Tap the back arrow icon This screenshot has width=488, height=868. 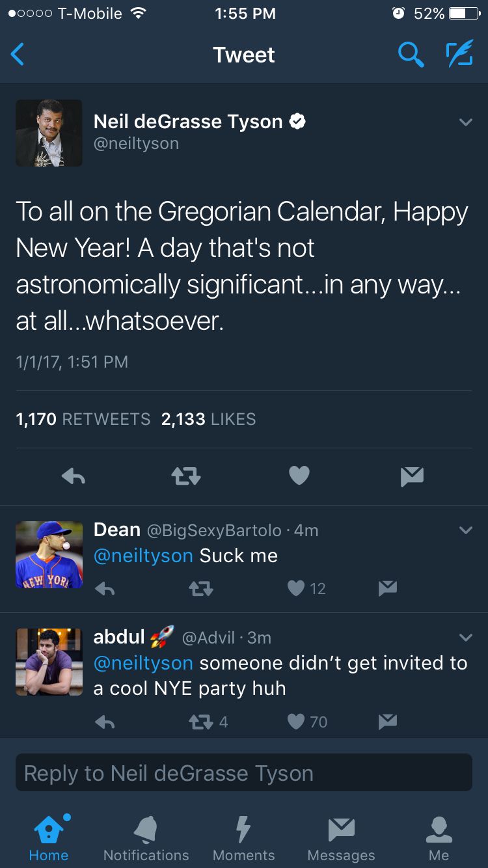coord(18,55)
